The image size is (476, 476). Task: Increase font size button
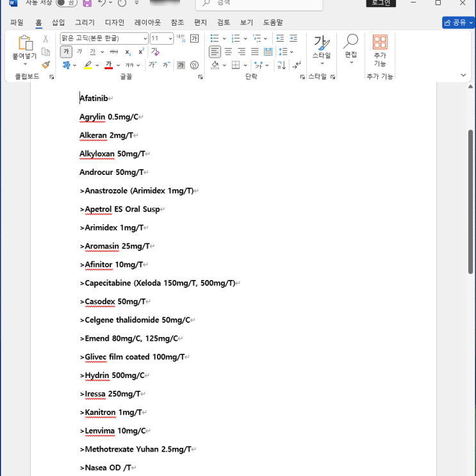[152, 65]
